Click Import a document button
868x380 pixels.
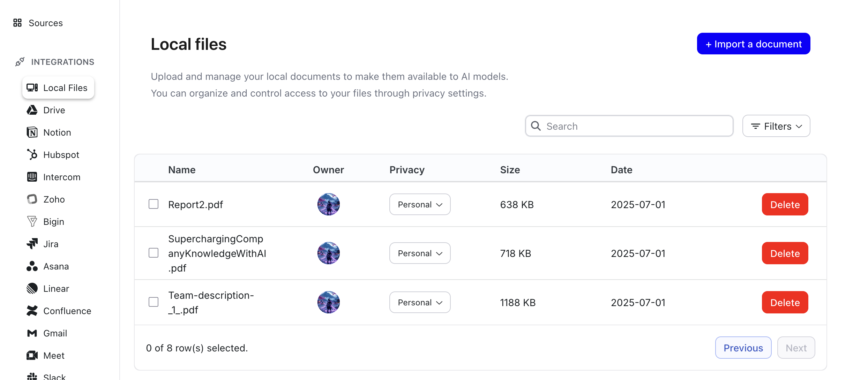pyautogui.click(x=753, y=44)
